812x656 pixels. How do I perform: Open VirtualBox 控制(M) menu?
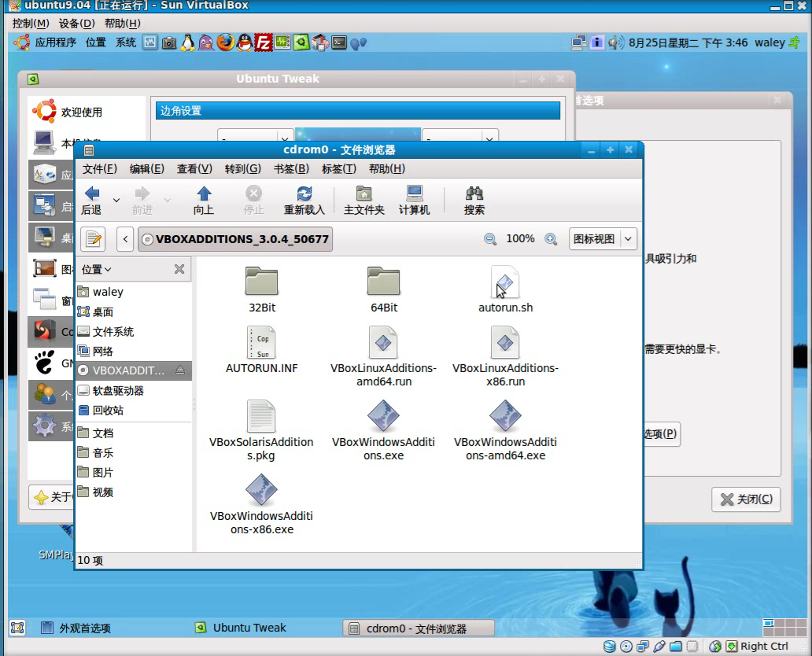(x=31, y=24)
